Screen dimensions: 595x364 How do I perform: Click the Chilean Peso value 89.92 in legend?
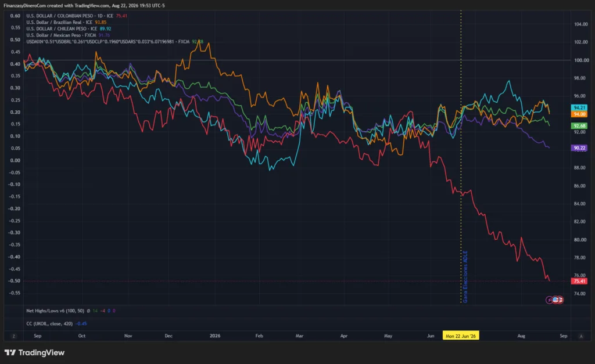(x=106, y=29)
